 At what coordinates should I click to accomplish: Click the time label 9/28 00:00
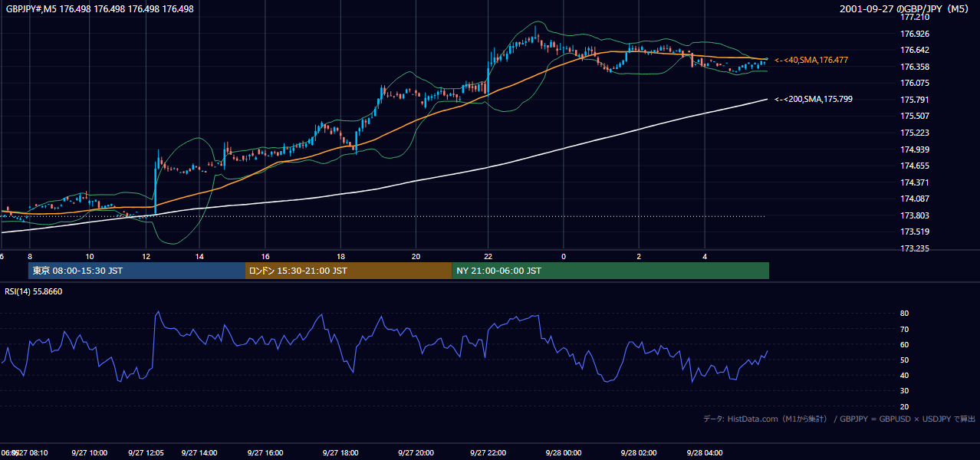pos(564,453)
